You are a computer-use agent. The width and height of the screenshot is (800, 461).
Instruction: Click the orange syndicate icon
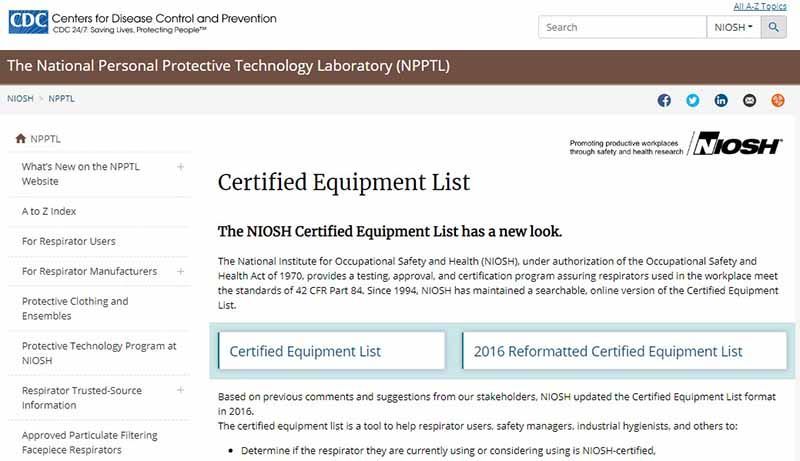[778, 100]
